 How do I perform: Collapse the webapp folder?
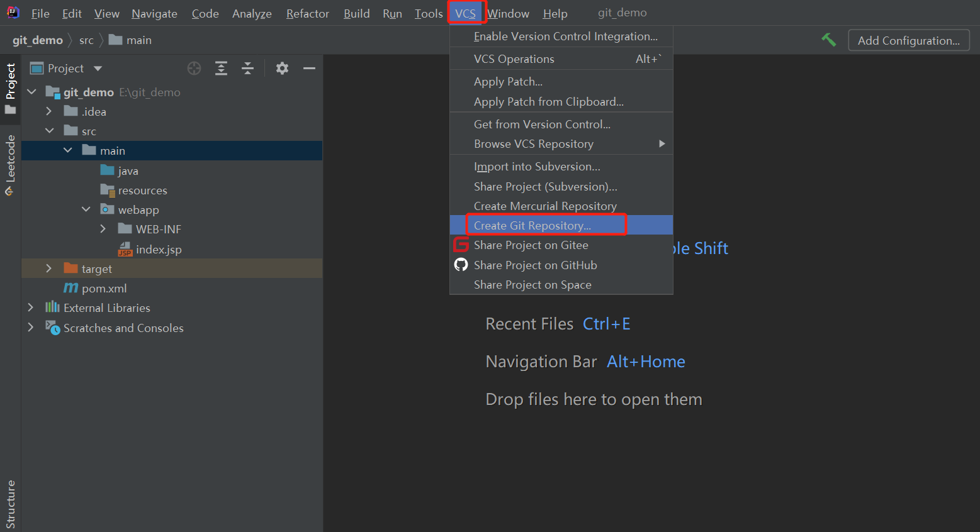click(x=86, y=209)
